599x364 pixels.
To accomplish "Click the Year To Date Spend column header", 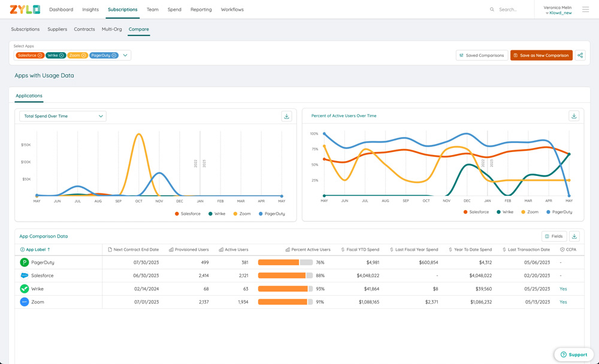I will [x=470, y=250].
